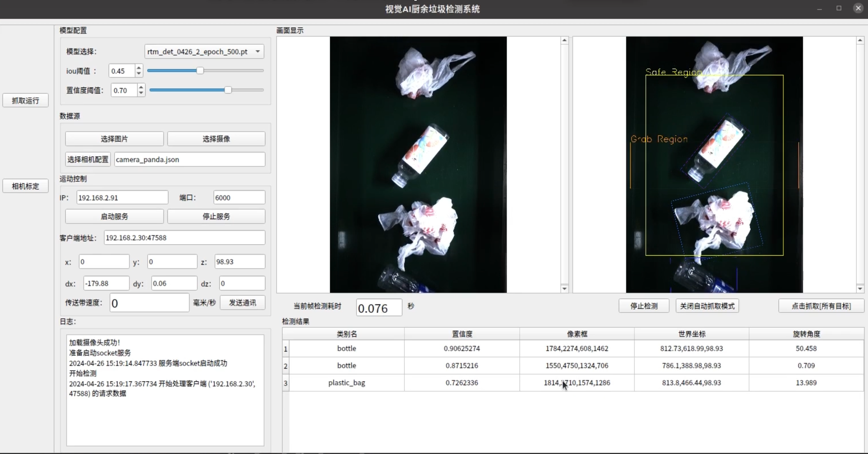Screen dimensions: 868x454
Task: Click the dz offset field
Action: pyautogui.click(x=242, y=283)
